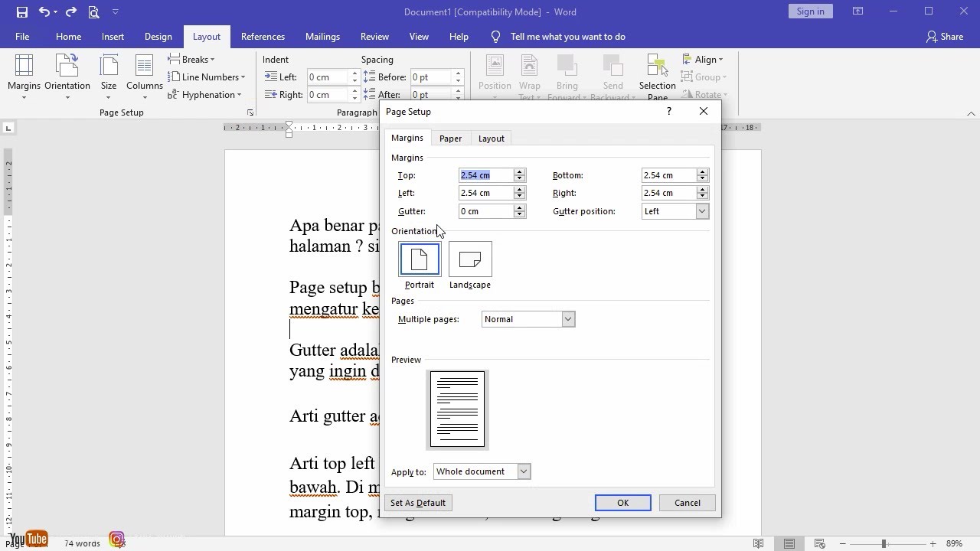Image resolution: width=980 pixels, height=551 pixels.
Task: Switch to Read Mode view icon
Action: click(758, 543)
